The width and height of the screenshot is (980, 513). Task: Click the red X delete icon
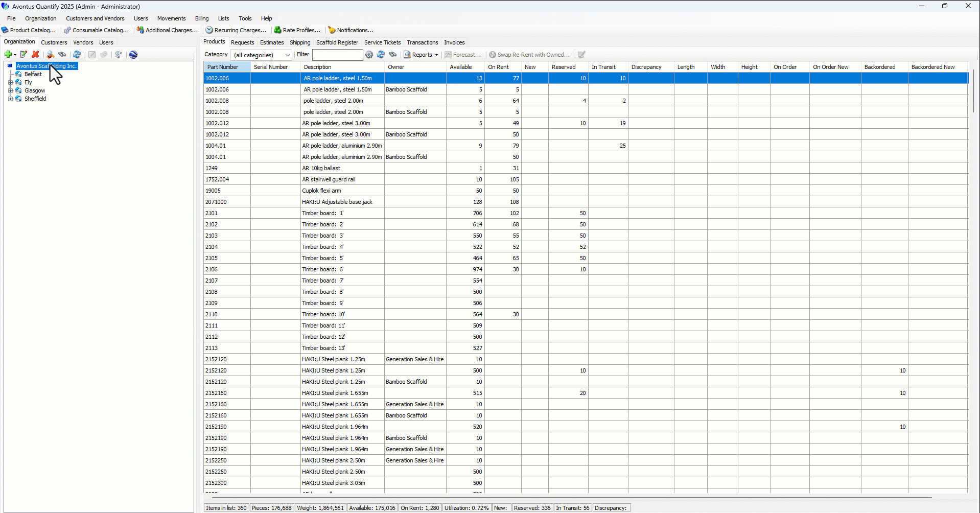click(35, 55)
